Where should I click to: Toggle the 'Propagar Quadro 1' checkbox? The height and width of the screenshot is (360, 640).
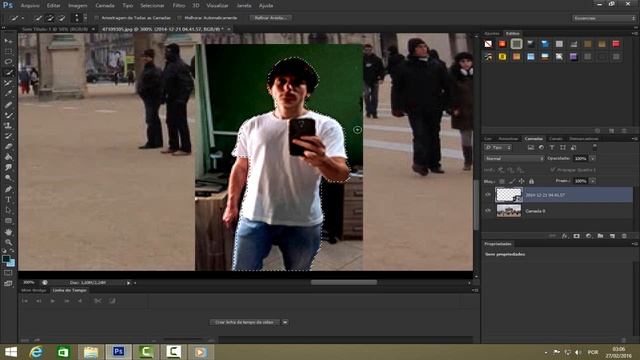553,170
